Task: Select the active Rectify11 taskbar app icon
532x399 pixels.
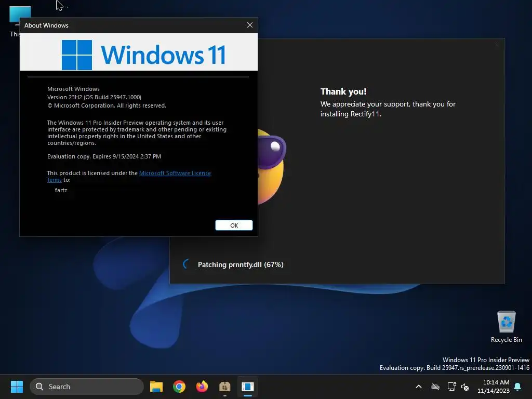Action: tap(248, 387)
